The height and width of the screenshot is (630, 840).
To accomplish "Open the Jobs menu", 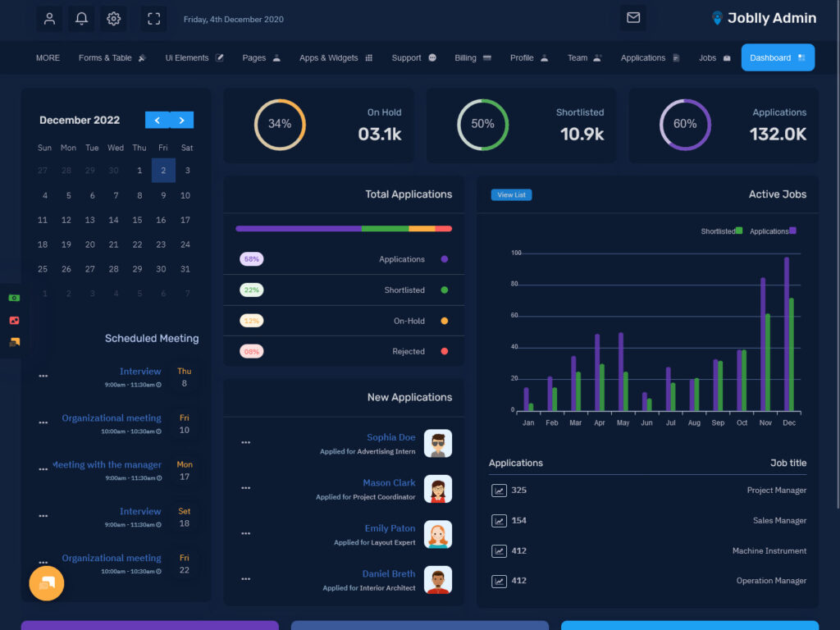I will [x=714, y=58].
